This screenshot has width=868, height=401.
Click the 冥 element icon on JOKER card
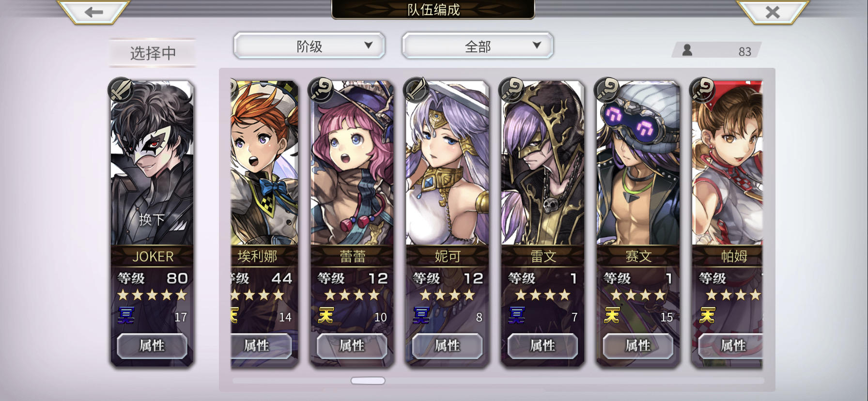point(126,315)
